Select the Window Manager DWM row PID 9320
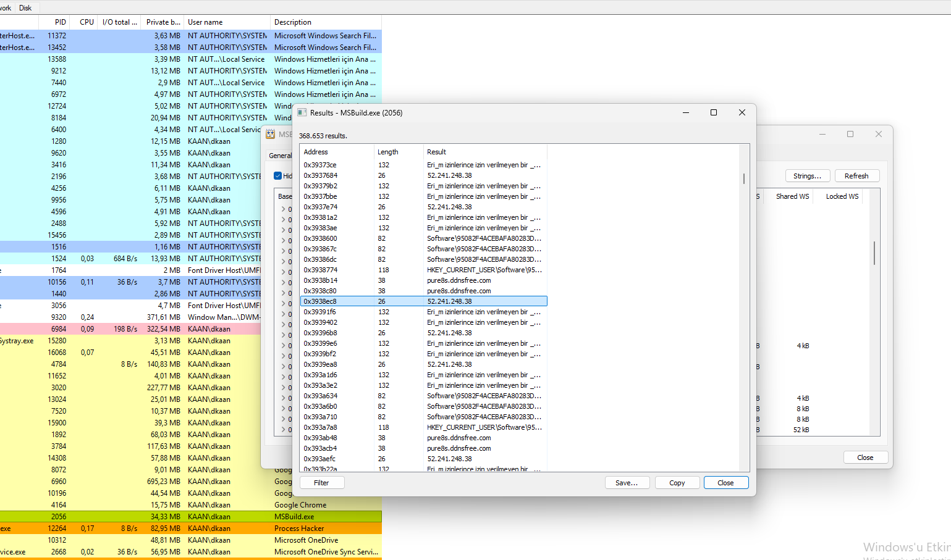 pos(130,317)
